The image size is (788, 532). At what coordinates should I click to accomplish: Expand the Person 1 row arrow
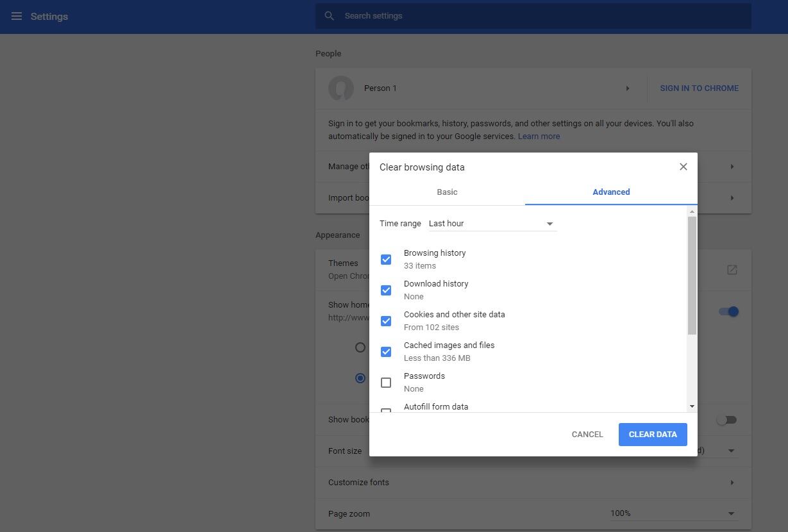pyautogui.click(x=627, y=88)
